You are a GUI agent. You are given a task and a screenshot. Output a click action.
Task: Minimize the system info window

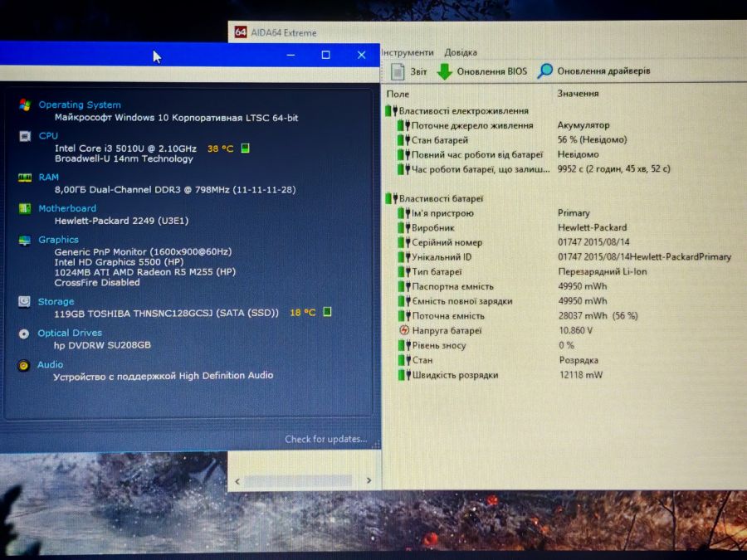tap(290, 56)
